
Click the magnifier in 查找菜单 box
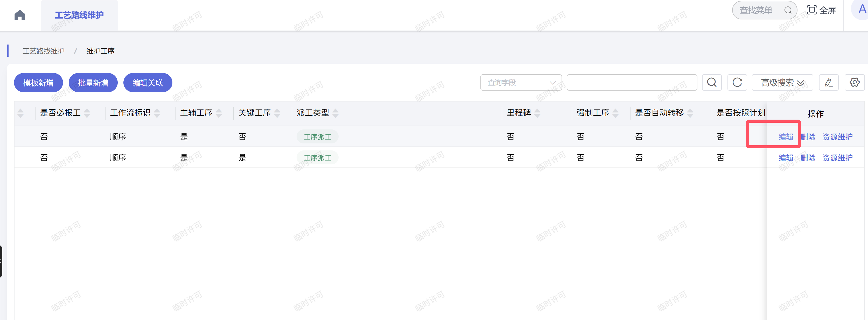click(x=788, y=10)
